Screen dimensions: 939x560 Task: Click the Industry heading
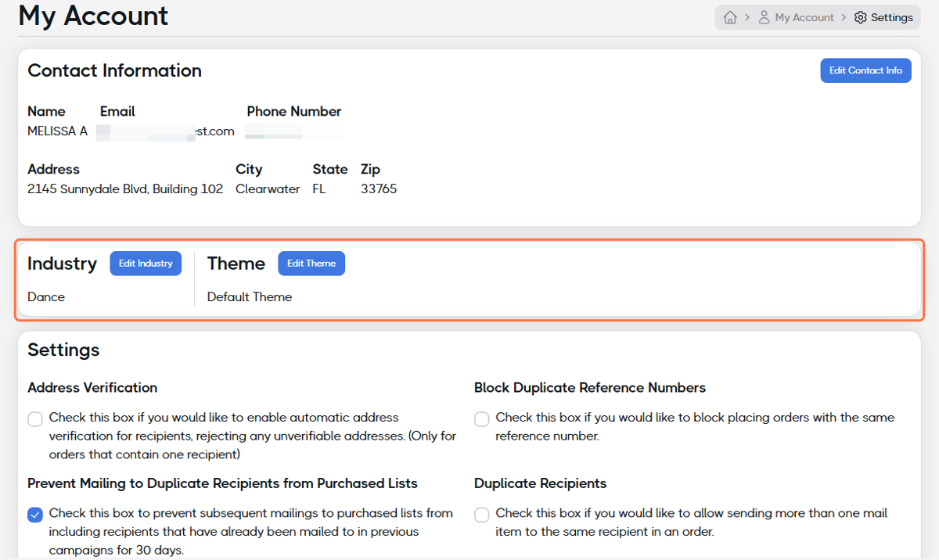[x=62, y=264]
